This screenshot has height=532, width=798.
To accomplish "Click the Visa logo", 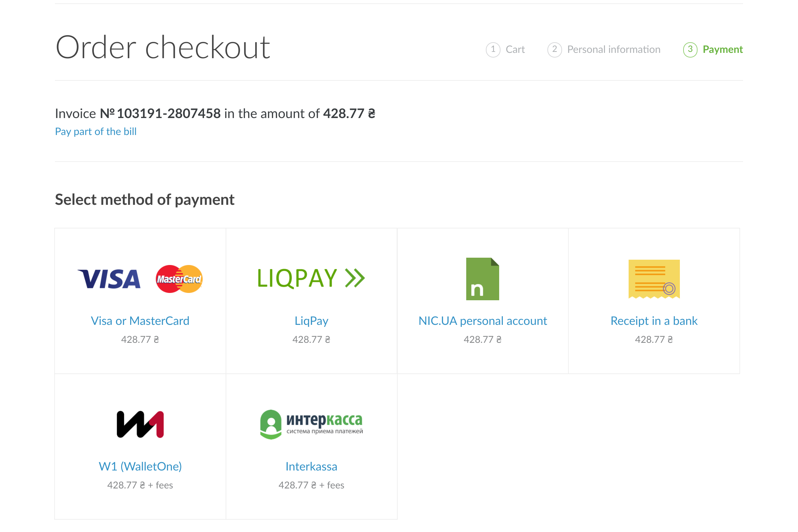I will [x=109, y=279].
